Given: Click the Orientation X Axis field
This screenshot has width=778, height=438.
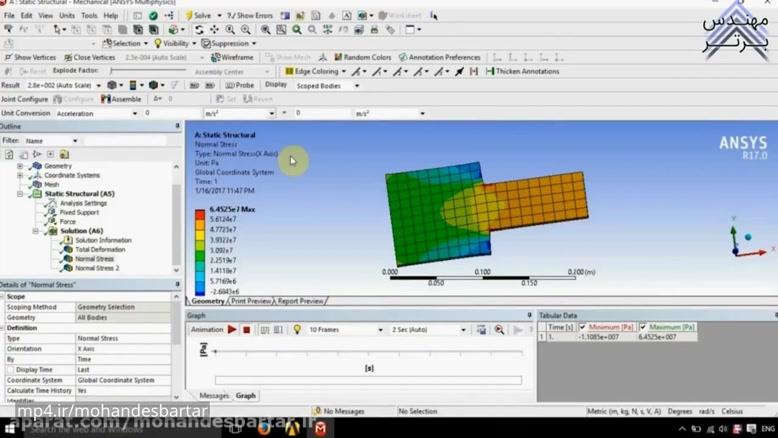Looking at the screenshot, I should [x=123, y=349].
